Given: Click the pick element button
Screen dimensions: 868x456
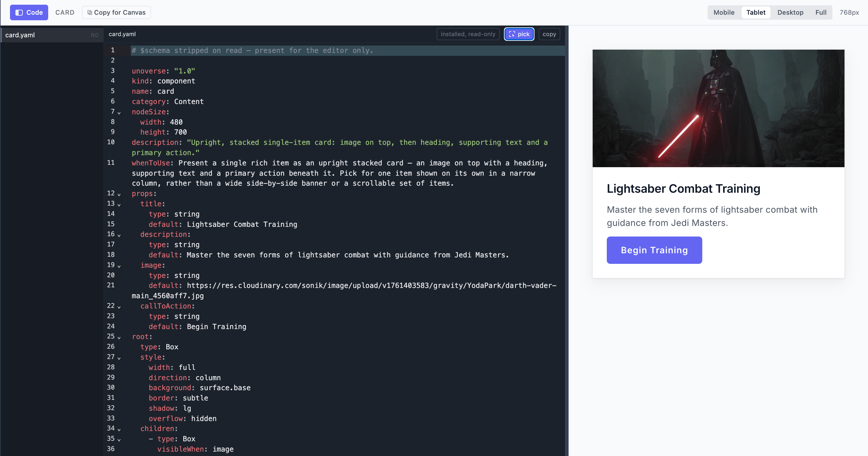Looking at the screenshot, I should point(519,34).
